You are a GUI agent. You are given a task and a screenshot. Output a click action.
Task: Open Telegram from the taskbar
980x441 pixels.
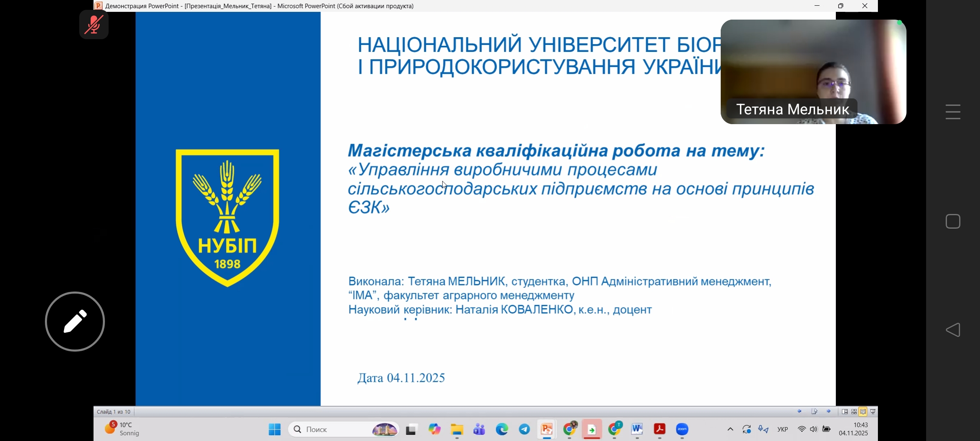(524, 429)
